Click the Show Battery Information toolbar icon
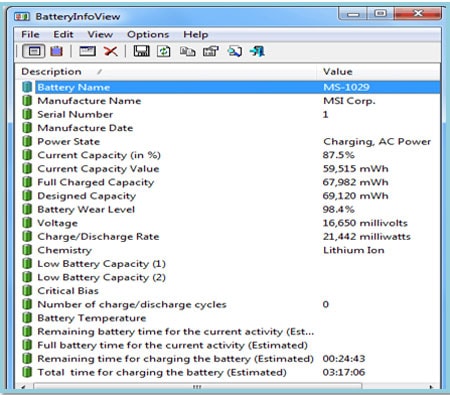The width and height of the screenshot is (450, 395). [x=34, y=51]
